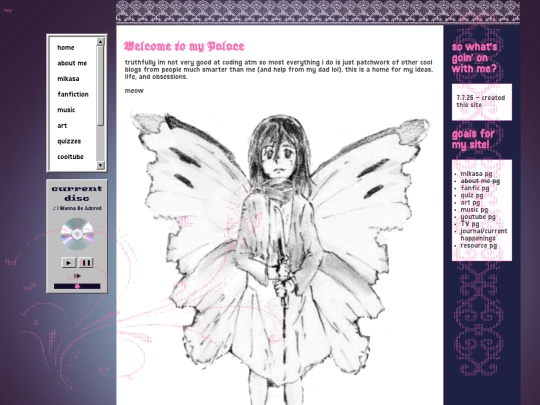The height and width of the screenshot is (405, 540).
Task: Click the 'so what's goin' on with me?' heading
Action: [475, 58]
